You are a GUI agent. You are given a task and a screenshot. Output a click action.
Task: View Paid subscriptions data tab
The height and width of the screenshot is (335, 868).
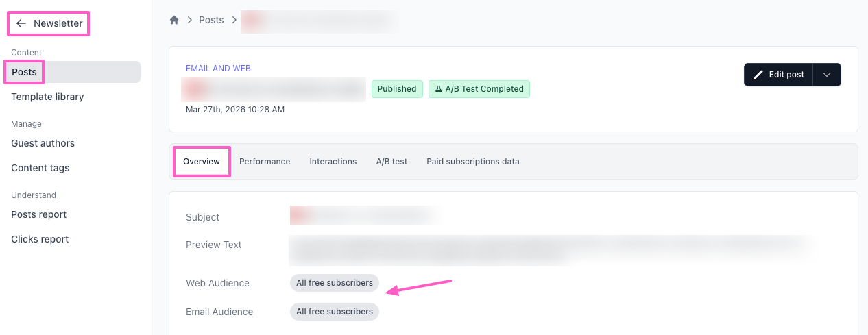coord(472,162)
